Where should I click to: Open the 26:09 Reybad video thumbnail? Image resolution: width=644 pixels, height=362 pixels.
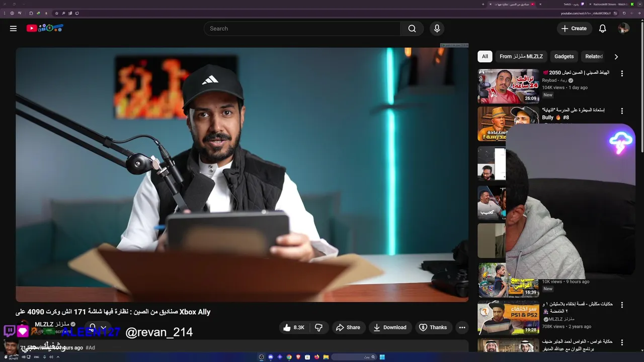pyautogui.click(x=508, y=86)
